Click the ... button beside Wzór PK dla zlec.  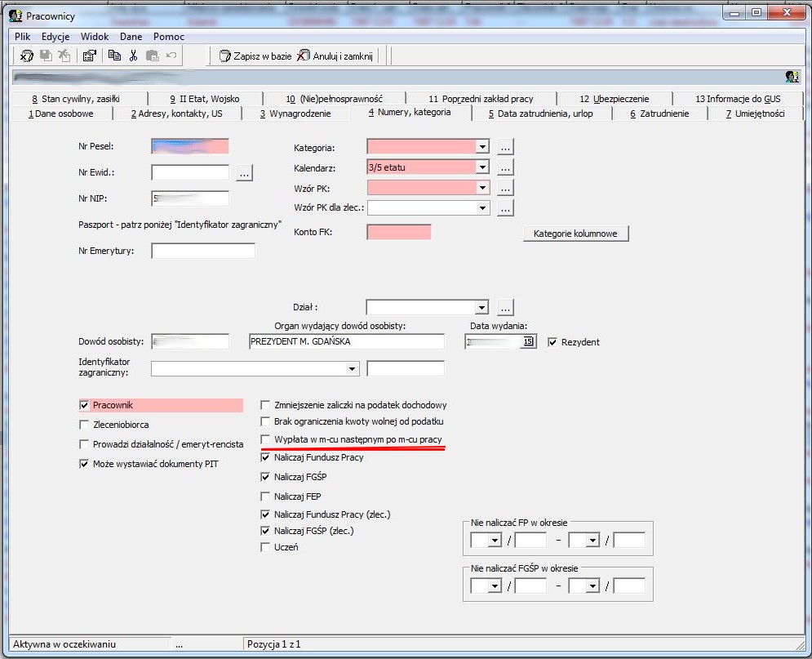tap(505, 207)
